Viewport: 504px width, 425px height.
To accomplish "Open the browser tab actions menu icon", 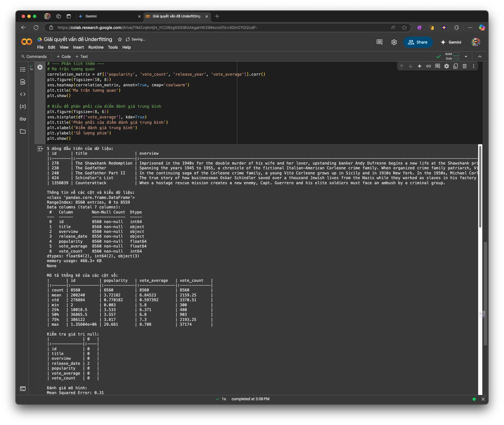I will click(69, 16).
